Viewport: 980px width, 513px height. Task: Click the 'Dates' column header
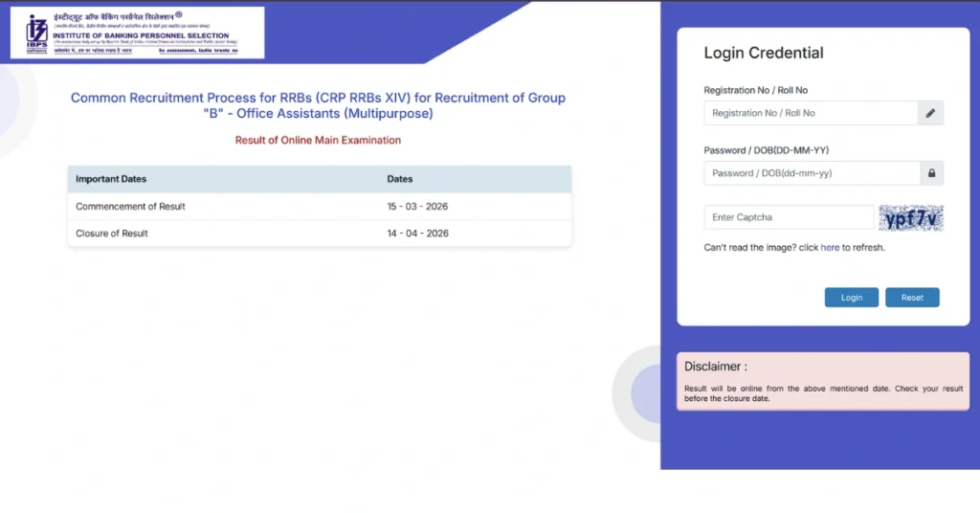tap(399, 179)
